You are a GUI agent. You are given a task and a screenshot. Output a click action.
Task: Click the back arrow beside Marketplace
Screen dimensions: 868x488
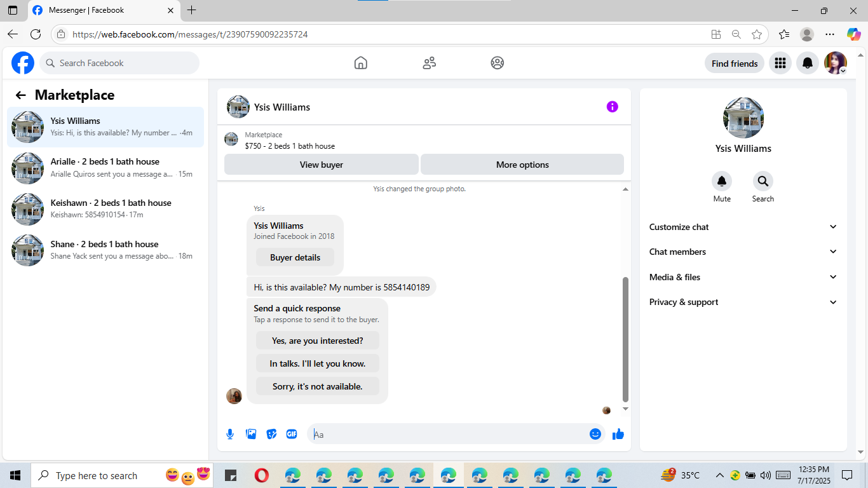(21, 95)
